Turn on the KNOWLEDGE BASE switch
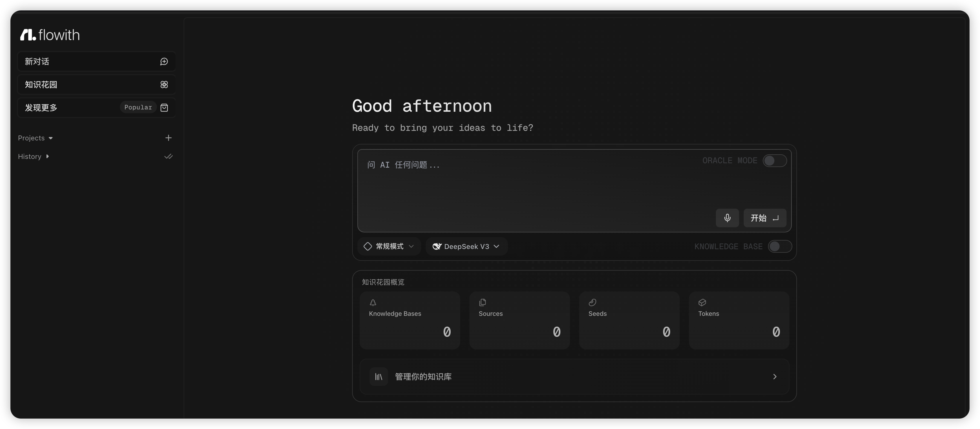Image resolution: width=980 pixels, height=429 pixels. point(780,246)
